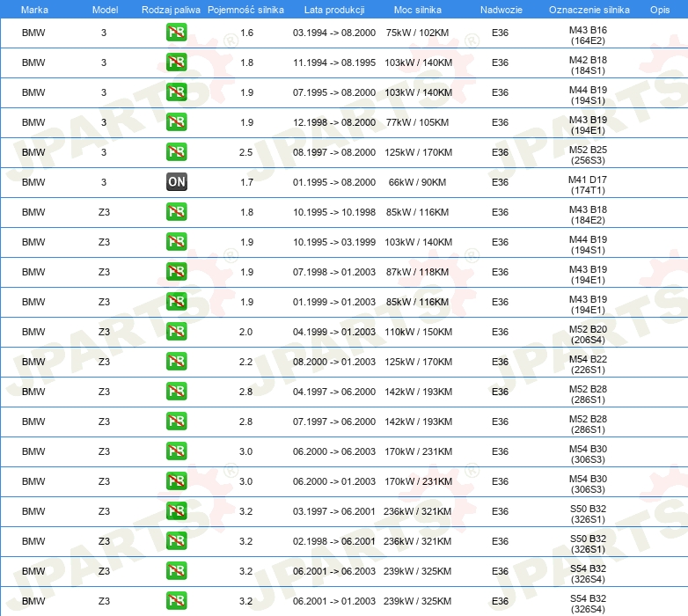Click the 1.7 engine capacity cell
Viewport: 688px width, 616px height.
pyautogui.click(x=246, y=182)
